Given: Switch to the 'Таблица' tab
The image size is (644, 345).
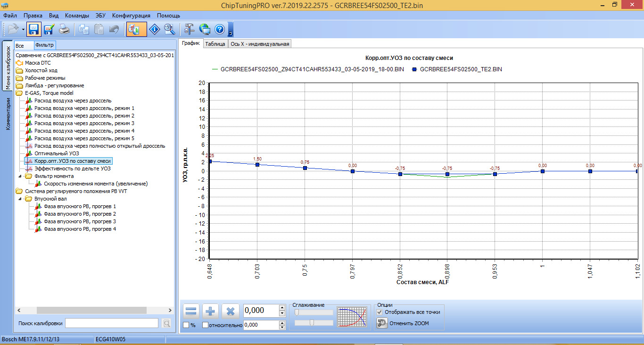Looking at the screenshot, I should [x=215, y=44].
